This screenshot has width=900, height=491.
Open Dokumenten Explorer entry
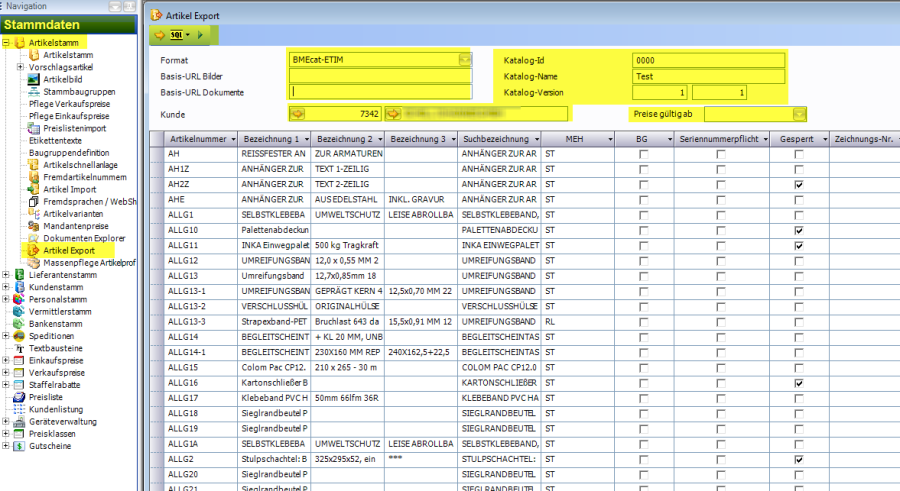coord(83,238)
